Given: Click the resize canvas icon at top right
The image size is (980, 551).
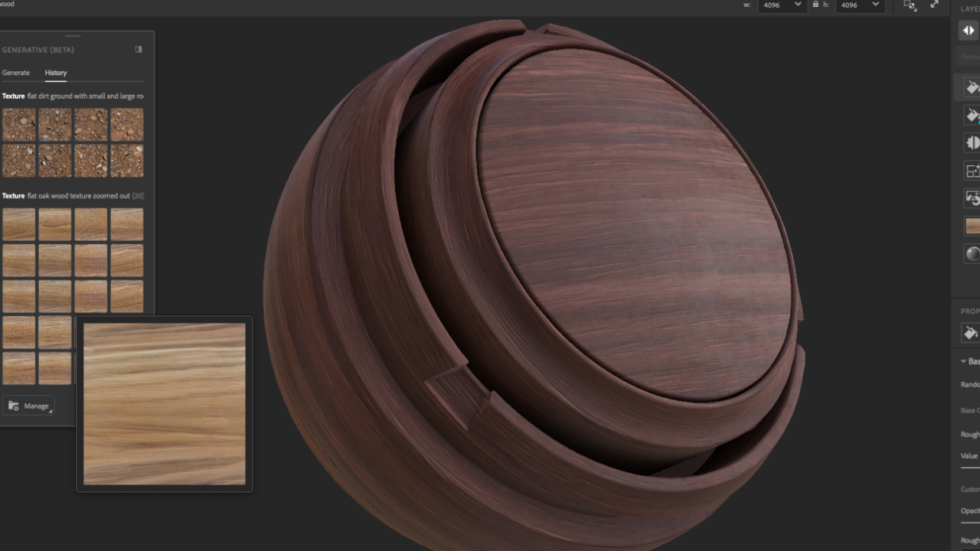Looking at the screenshot, I should point(910,5).
